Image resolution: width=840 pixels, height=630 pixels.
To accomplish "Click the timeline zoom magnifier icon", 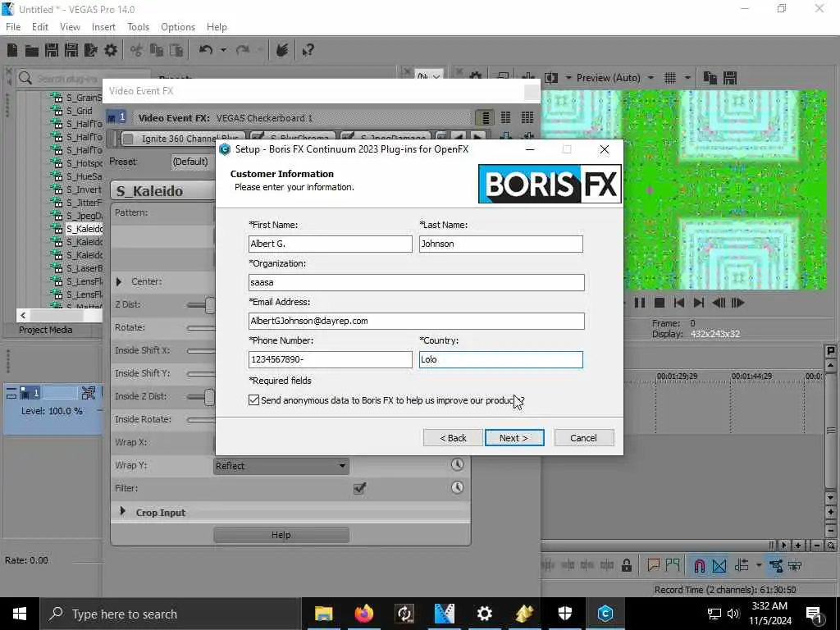I will pyautogui.click(x=830, y=546).
